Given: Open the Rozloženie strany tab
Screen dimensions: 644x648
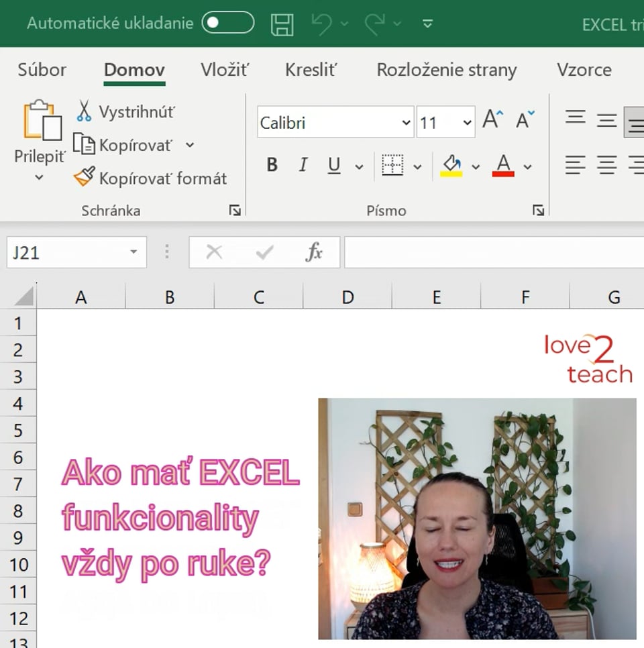Looking at the screenshot, I should click(x=446, y=70).
